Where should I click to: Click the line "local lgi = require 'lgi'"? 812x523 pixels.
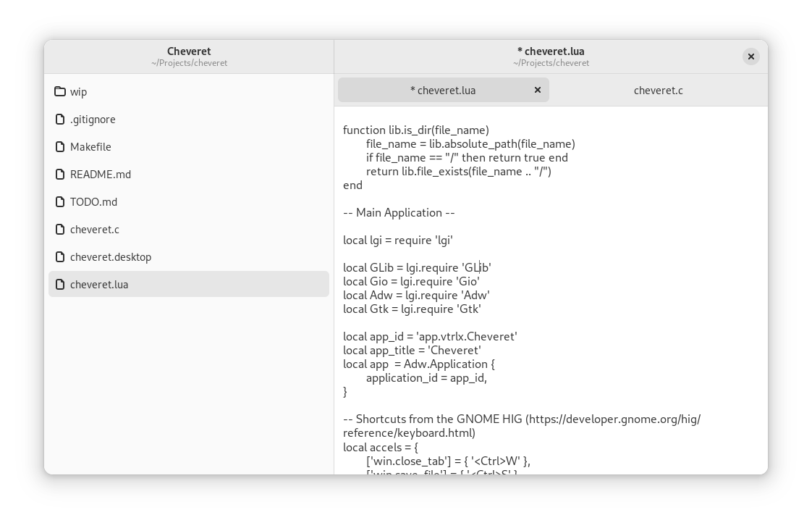pos(398,240)
